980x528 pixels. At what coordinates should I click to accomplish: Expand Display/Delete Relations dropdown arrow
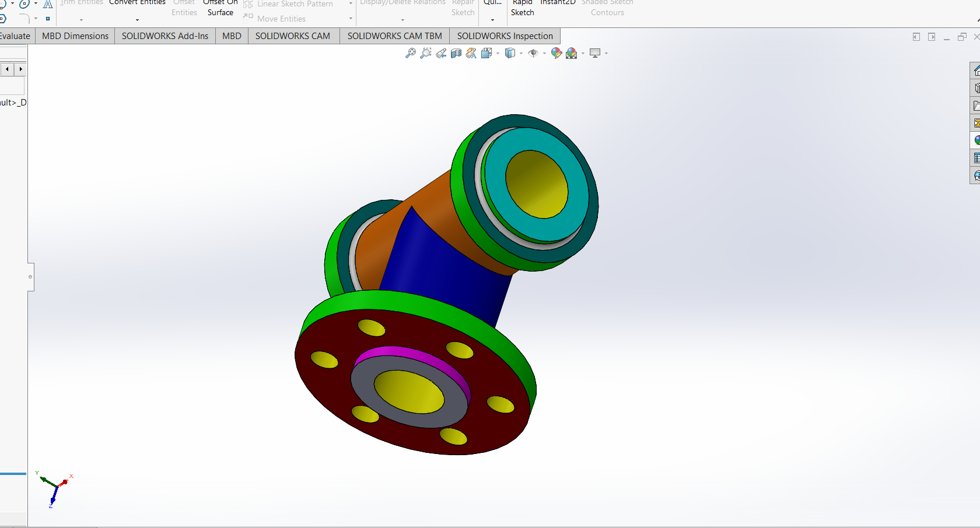[402, 20]
